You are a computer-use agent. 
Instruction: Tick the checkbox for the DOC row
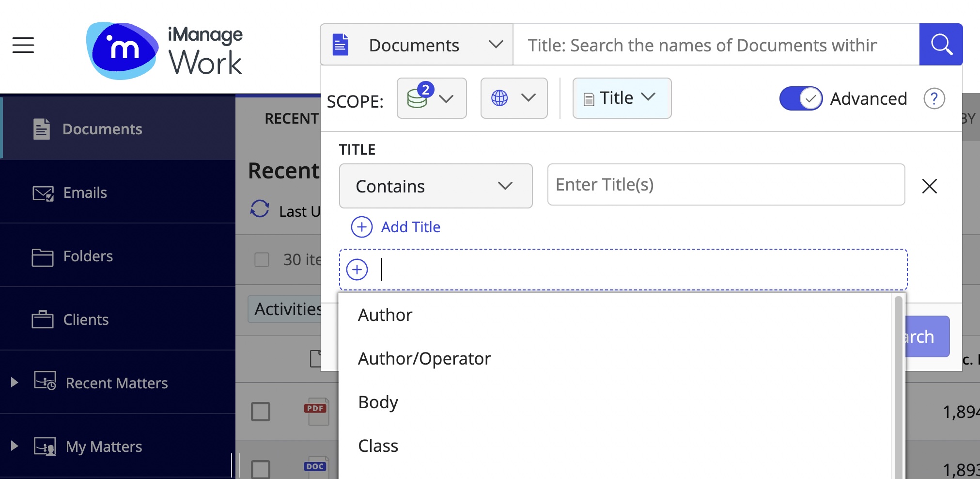[261, 469]
